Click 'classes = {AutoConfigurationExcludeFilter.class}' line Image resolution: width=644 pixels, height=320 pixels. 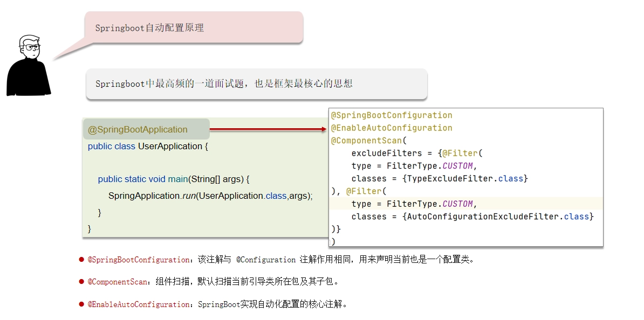tap(472, 217)
